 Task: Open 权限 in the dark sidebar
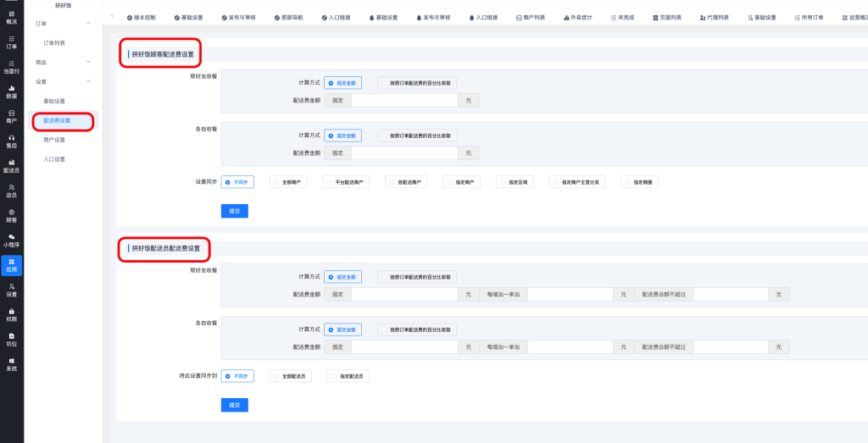[11, 314]
